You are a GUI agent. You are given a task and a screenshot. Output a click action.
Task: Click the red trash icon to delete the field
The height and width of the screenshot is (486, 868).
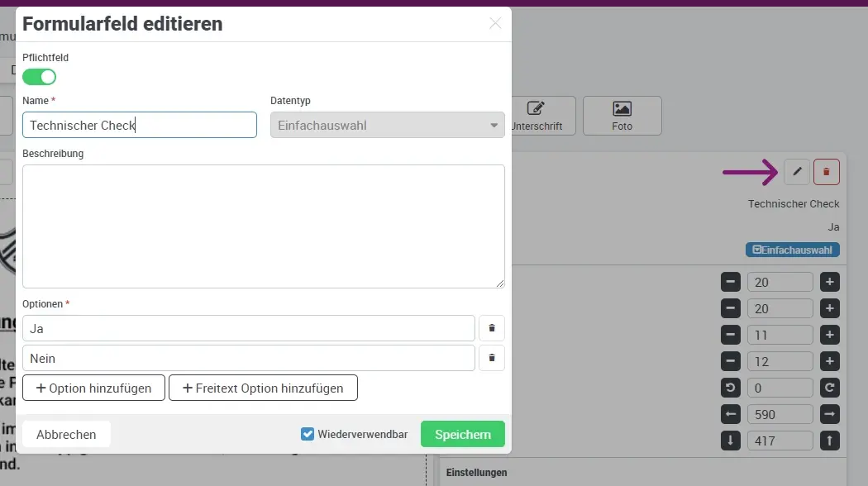[827, 172]
